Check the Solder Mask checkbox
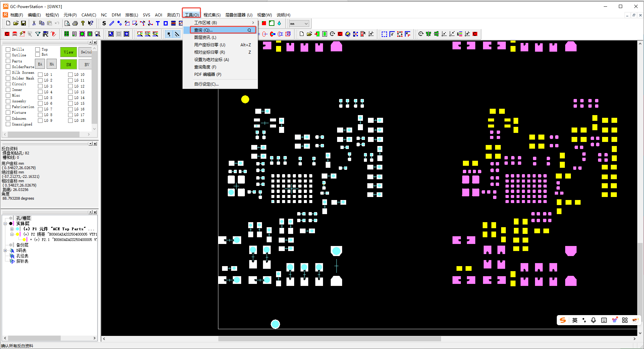The height and width of the screenshot is (349, 644). pyautogui.click(x=8, y=78)
